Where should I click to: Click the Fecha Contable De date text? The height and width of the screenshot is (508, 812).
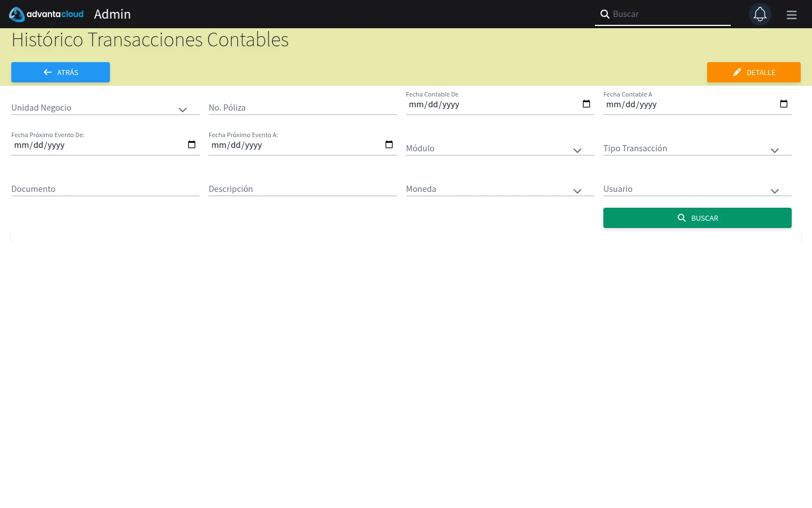434,104
